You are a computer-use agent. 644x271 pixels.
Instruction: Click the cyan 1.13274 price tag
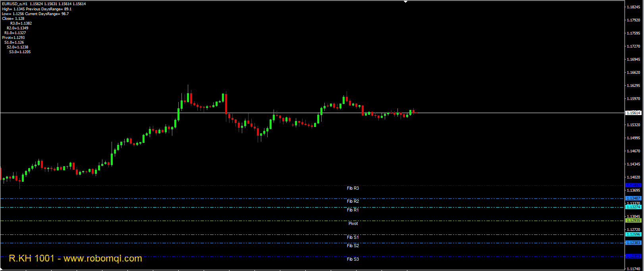click(633, 207)
